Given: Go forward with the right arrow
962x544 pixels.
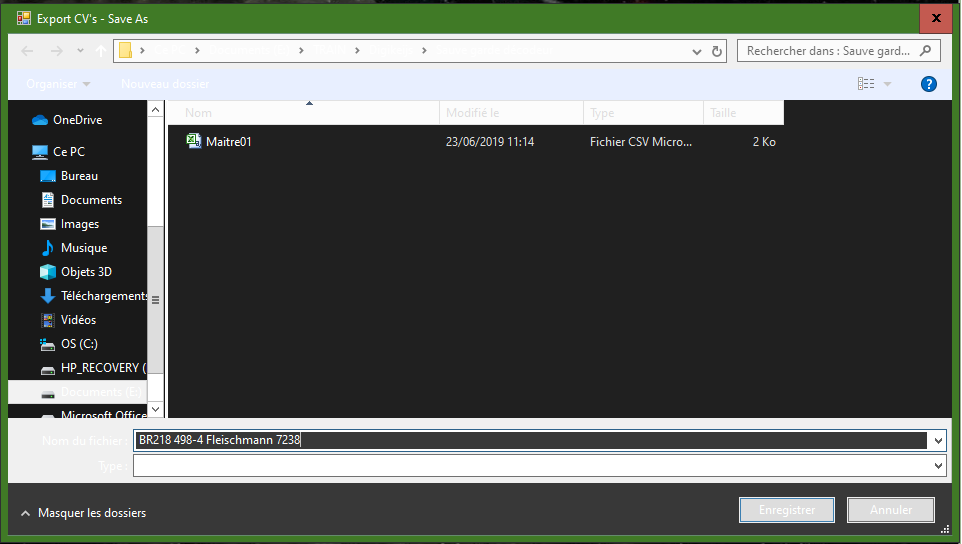Looking at the screenshot, I should tap(56, 51).
